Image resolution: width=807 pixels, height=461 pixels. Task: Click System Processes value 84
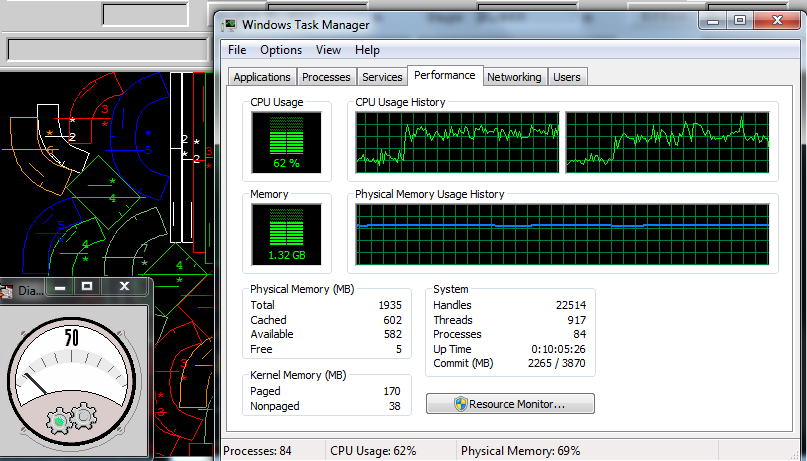580,334
